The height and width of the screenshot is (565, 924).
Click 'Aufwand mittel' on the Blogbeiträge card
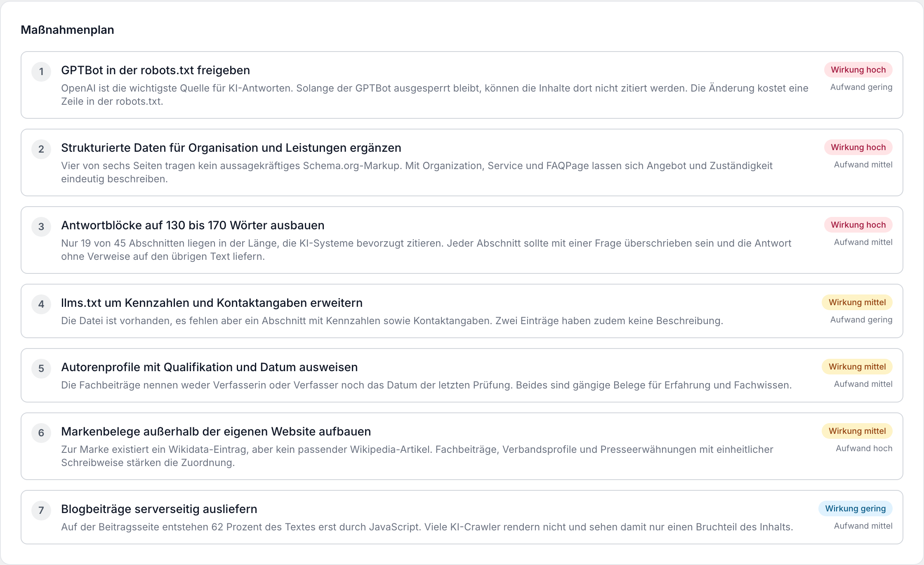coord(863,526)
